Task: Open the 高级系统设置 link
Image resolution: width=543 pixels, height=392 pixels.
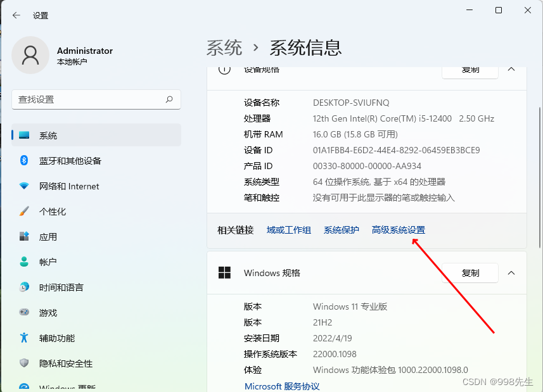Action: (x=399, y=230)
